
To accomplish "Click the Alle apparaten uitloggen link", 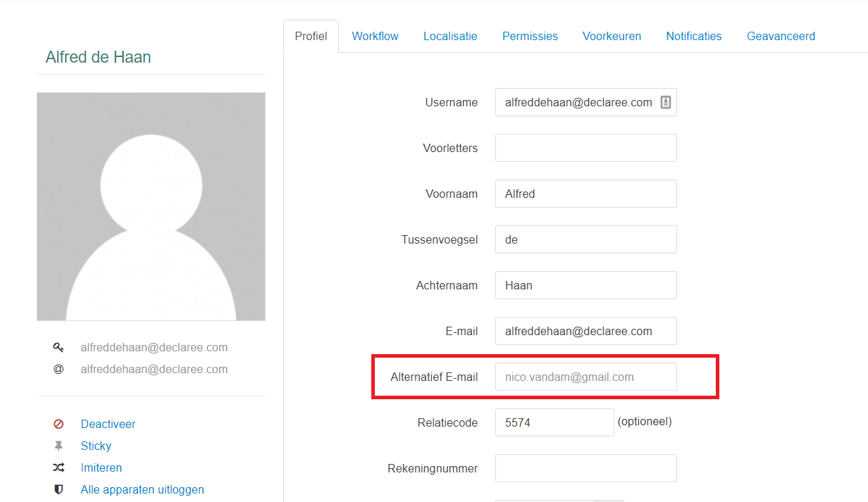I will click(x=142, y=490).
